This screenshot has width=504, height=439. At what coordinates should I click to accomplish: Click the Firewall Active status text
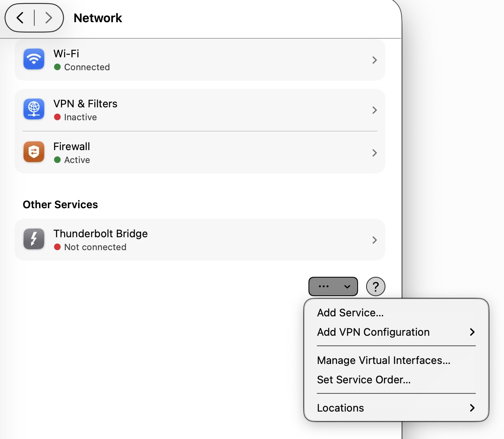(x=77, y=160)
